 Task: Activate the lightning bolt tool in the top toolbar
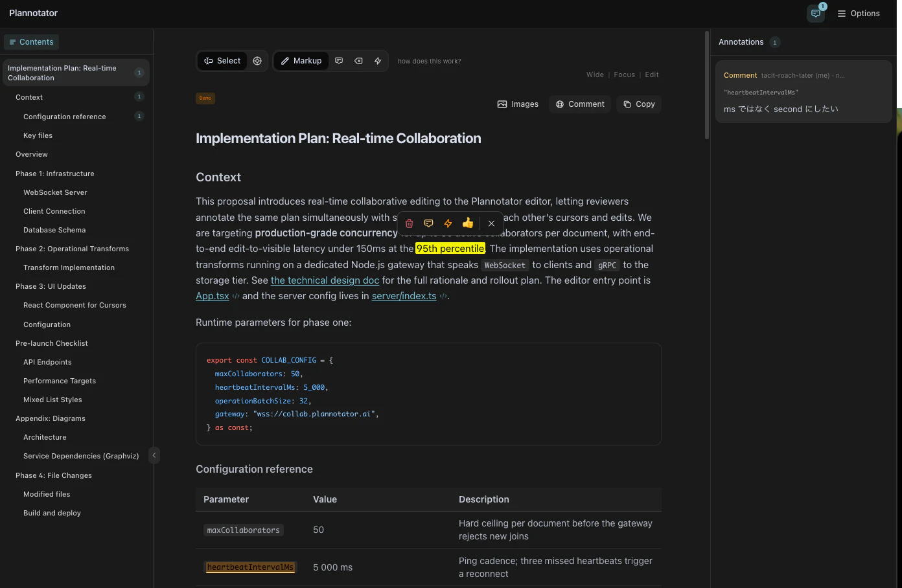[x=378, y=61]
